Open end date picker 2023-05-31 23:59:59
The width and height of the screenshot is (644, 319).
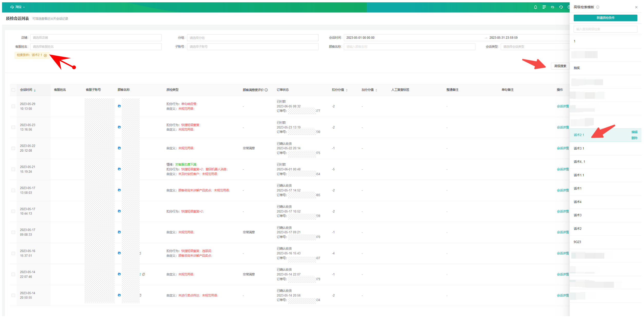(503, 38)
